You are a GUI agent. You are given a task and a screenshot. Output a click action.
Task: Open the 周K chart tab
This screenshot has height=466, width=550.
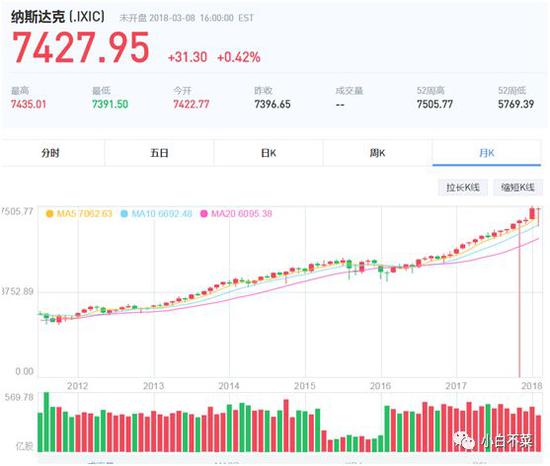pyautogui.click(x=377, y=153)
